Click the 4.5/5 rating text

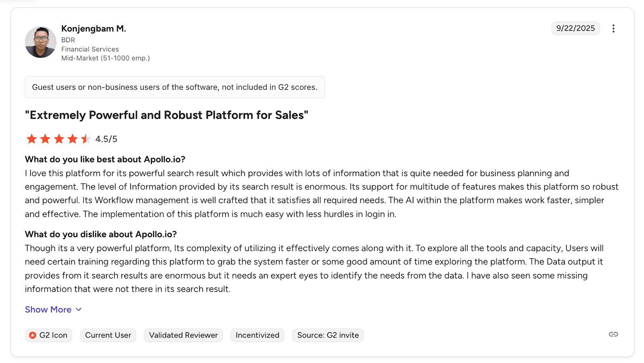(x=106, y=139)
